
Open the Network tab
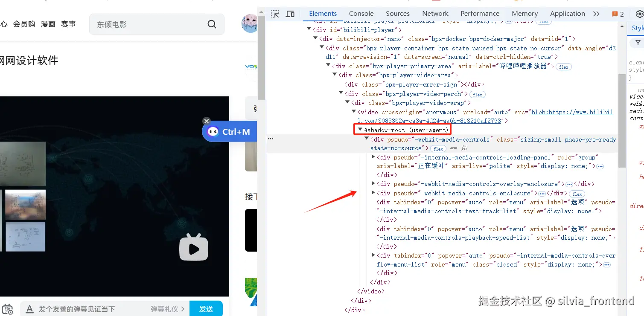coord(435,14)
